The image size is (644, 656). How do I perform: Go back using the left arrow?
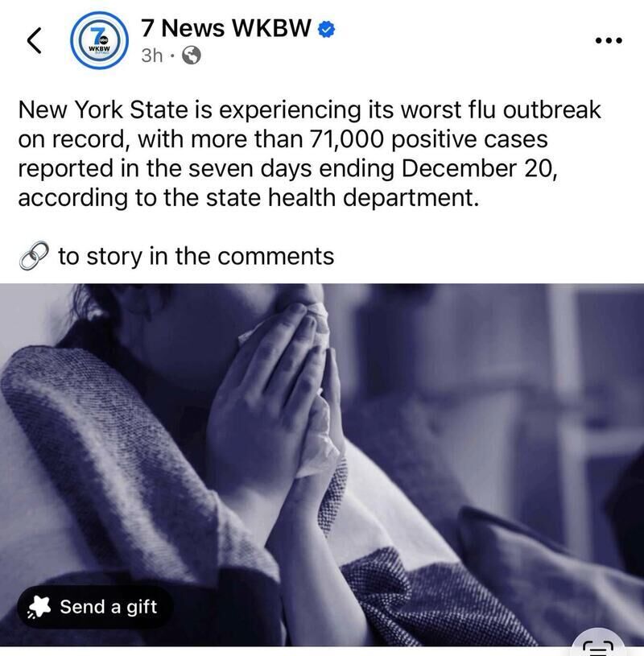[34, 40]
